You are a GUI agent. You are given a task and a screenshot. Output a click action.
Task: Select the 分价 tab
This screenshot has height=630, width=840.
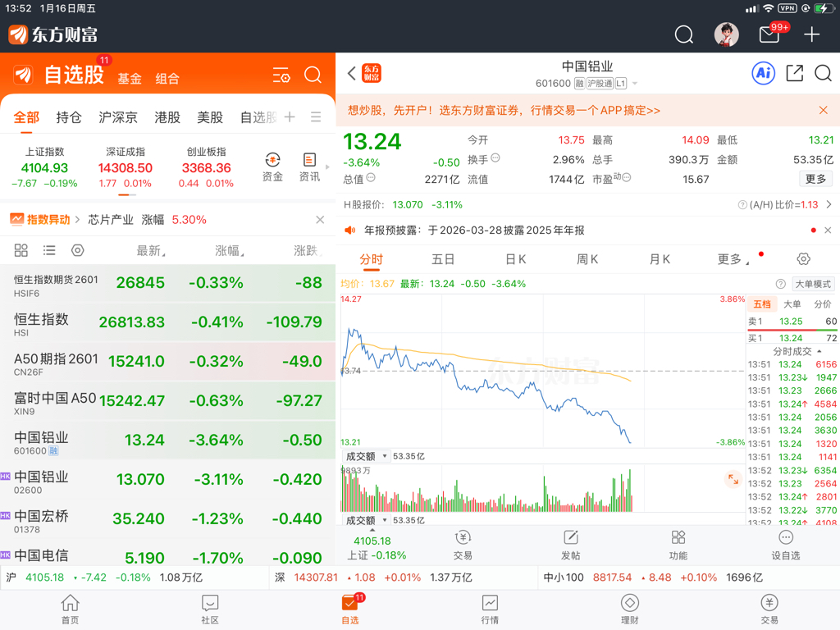coord(822,304)
